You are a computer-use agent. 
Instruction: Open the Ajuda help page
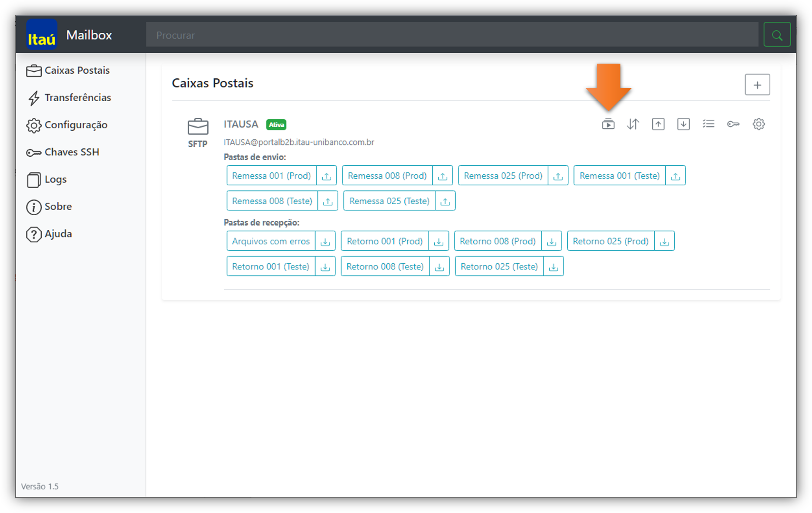[x=58, y=234]
